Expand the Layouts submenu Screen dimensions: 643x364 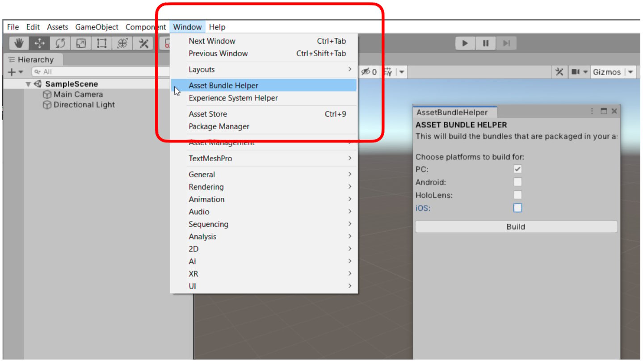coord(264,70)
